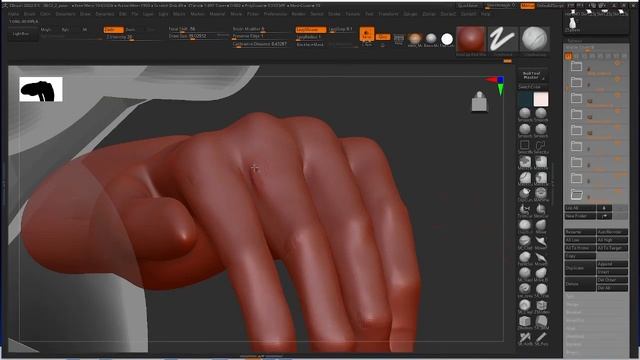The height and width of the screenshot is (360, 640).
Task: Select the BasicMaterial gray sphere
Action: [431, 39]
